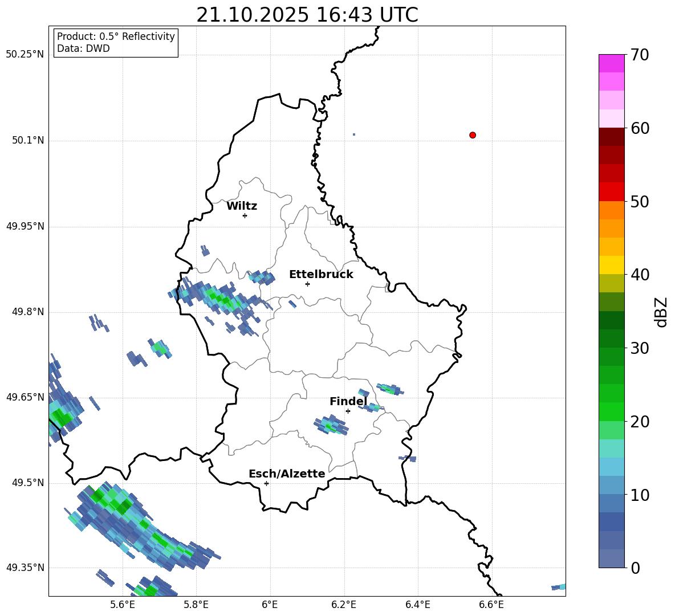Pick the magenta swatch at colorbar top
This screenshot has height=616, width=675.
point(611,64)
